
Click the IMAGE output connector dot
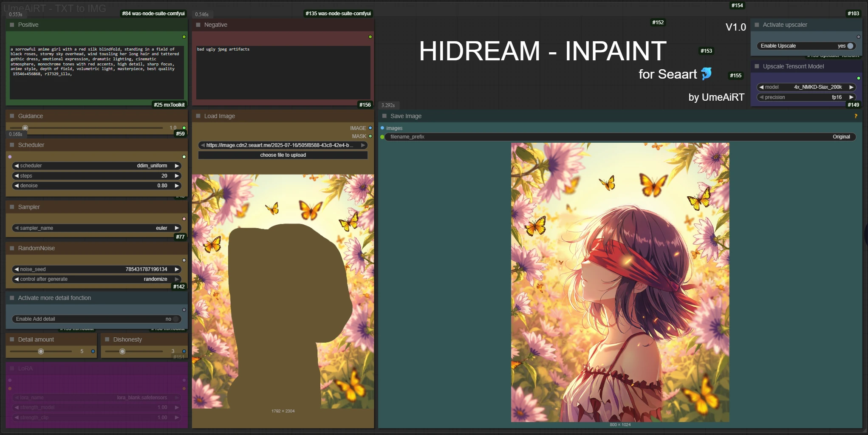click(x=370, y=128)
